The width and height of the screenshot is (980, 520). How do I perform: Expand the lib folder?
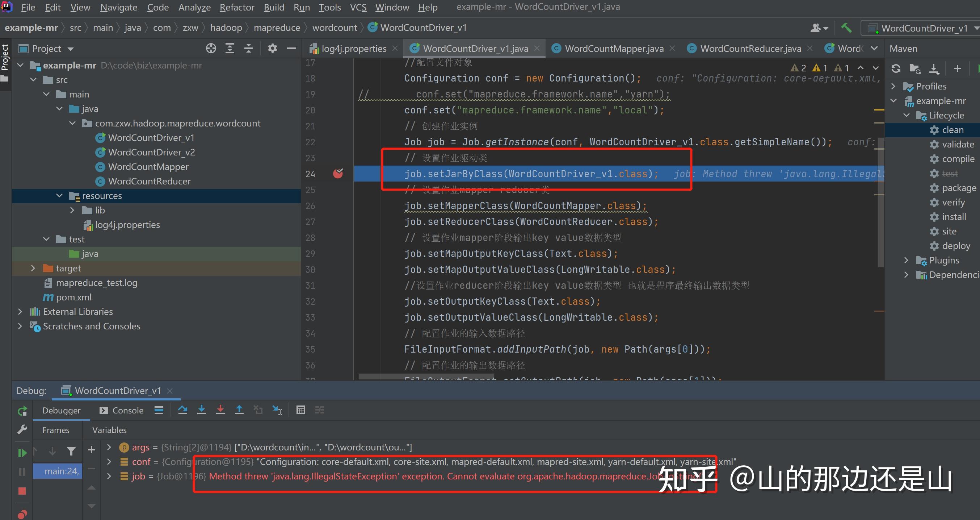point(72,210)
